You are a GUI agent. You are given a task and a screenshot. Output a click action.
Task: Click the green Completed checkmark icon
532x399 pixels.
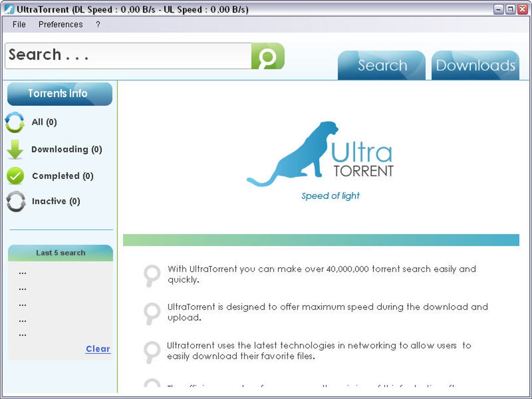point(15,176)
